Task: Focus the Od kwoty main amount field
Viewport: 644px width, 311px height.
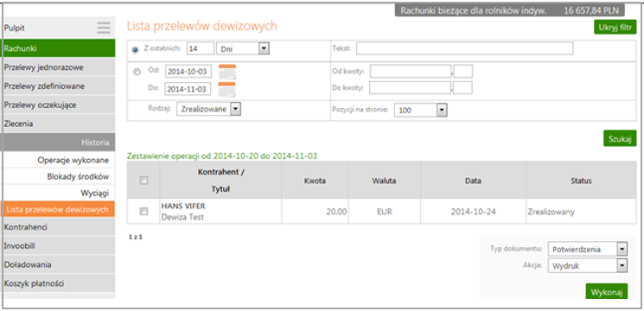Action: pyautogui.click(x=411, y=72)
